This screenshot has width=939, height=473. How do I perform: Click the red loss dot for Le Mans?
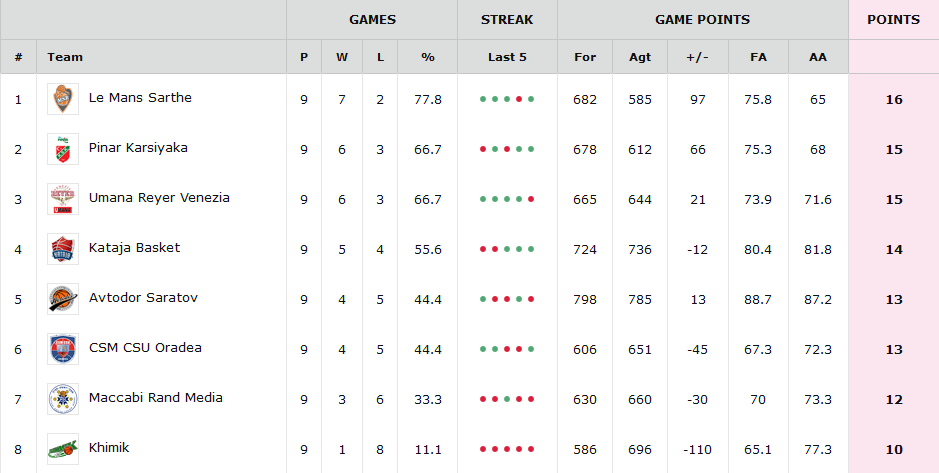click(519, 99)
